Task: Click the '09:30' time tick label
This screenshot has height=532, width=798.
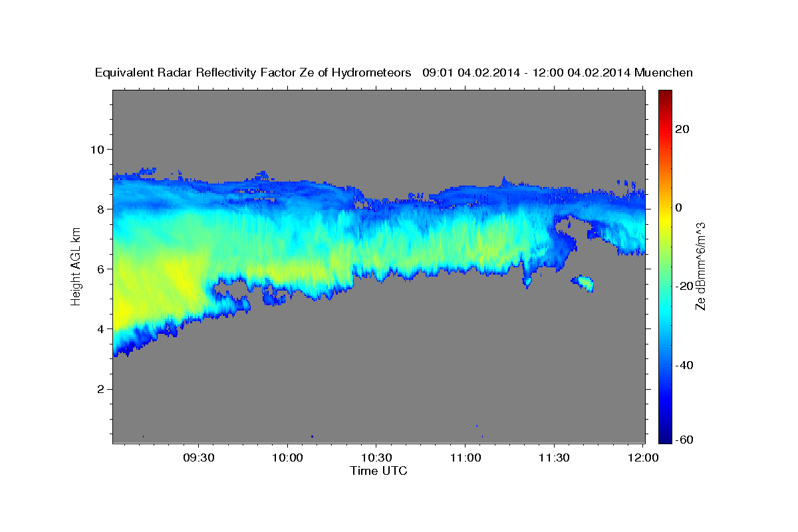Action: pyautogui.click(x=199, y=458)
